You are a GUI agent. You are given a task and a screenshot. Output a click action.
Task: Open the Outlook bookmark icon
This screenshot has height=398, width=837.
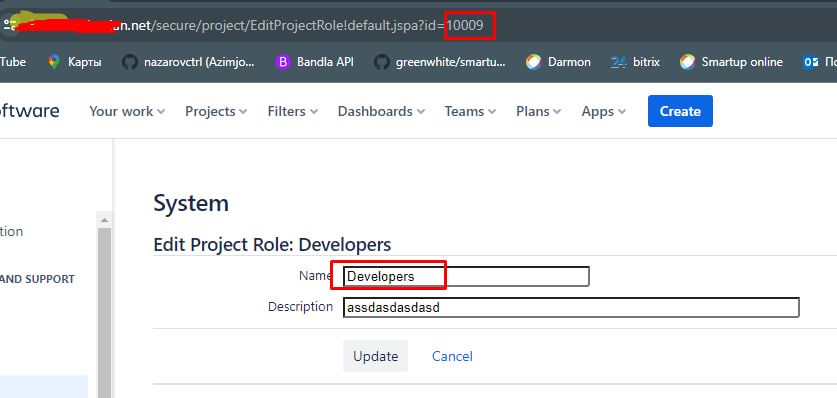point(811,62)
